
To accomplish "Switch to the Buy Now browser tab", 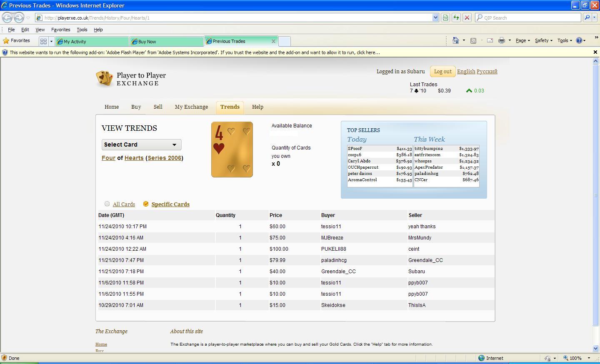I will click(x=166, y=41).
